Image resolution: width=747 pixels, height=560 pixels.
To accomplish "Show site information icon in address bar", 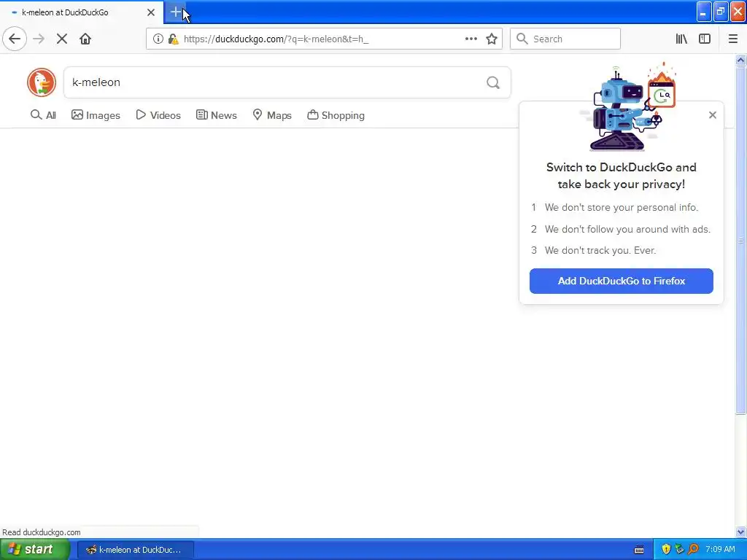I will coord(158,39).
